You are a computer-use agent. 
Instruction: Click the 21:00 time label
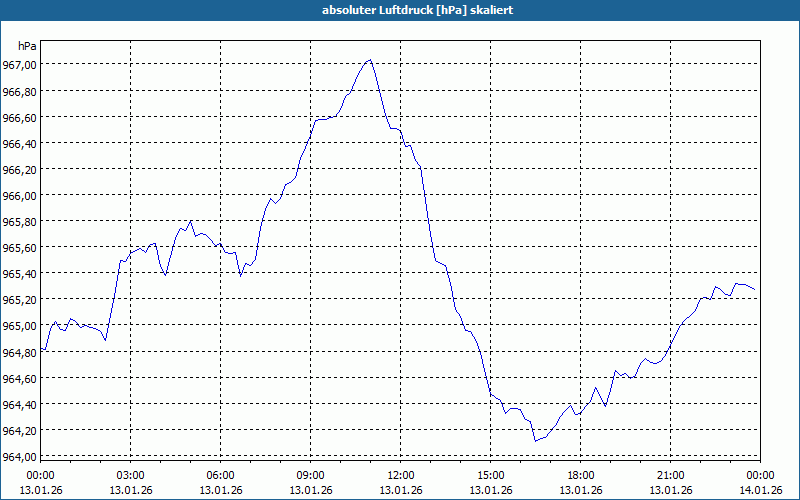670,476
